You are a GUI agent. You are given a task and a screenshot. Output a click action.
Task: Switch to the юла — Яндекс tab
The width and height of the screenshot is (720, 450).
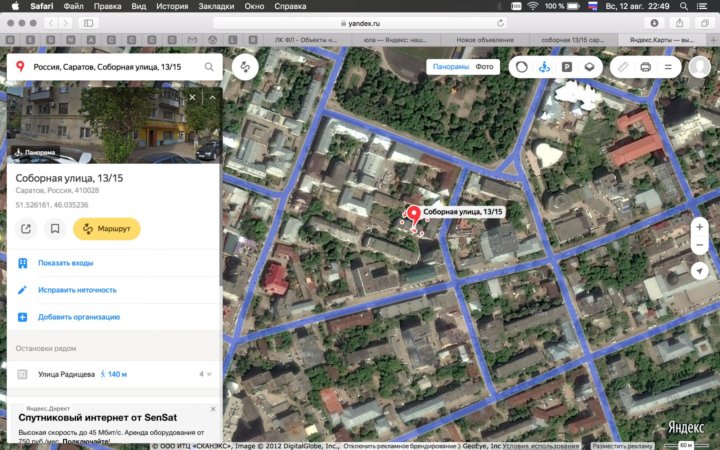click(395, 40)
